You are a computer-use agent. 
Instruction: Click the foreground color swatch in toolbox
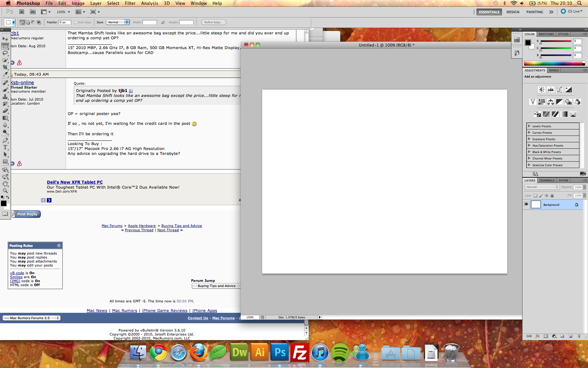[4, 203]
